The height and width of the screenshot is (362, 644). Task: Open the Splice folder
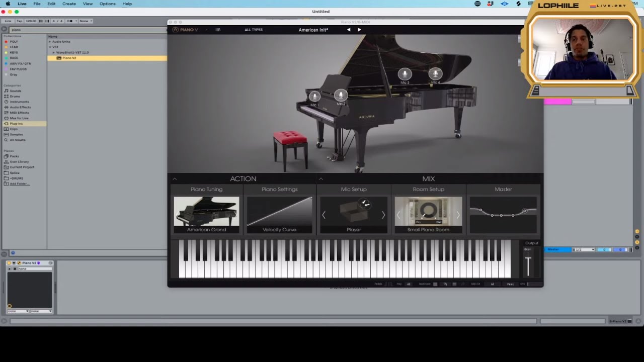(x=15, y=173)
